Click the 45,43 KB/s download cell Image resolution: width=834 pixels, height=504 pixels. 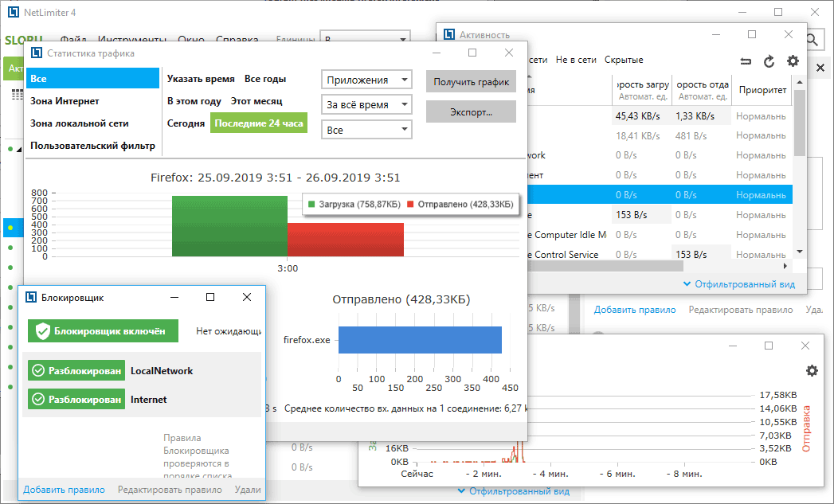click(641, 116)
